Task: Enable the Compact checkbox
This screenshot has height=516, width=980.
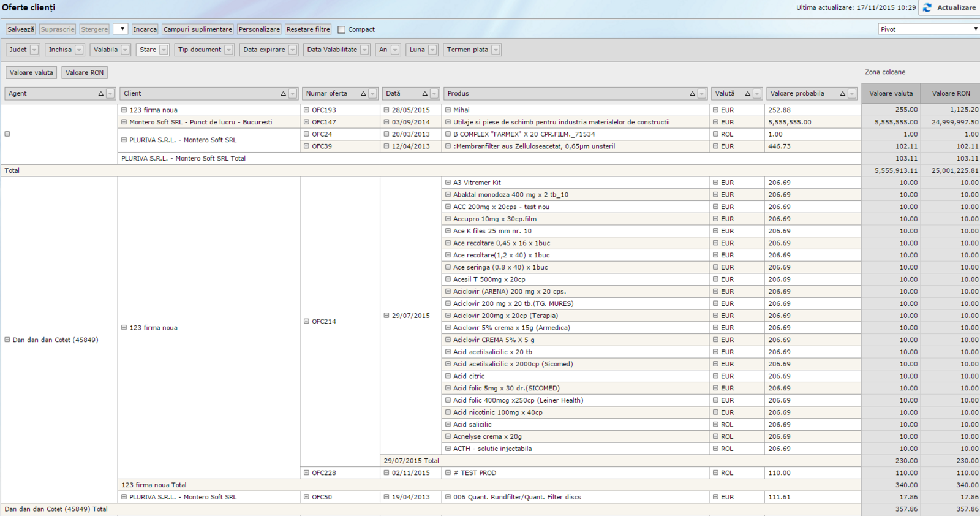Action: (342, 29)
